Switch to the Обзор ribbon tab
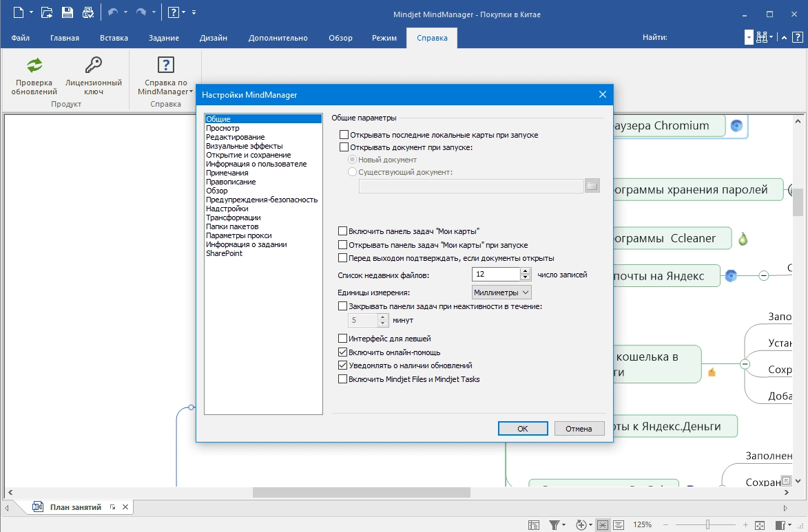 pyautogui.click(x=340, y=38)
